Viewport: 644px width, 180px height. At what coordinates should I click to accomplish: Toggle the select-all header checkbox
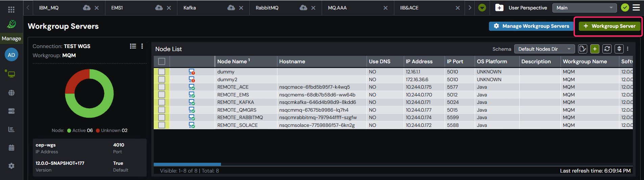tap(162, 61)
